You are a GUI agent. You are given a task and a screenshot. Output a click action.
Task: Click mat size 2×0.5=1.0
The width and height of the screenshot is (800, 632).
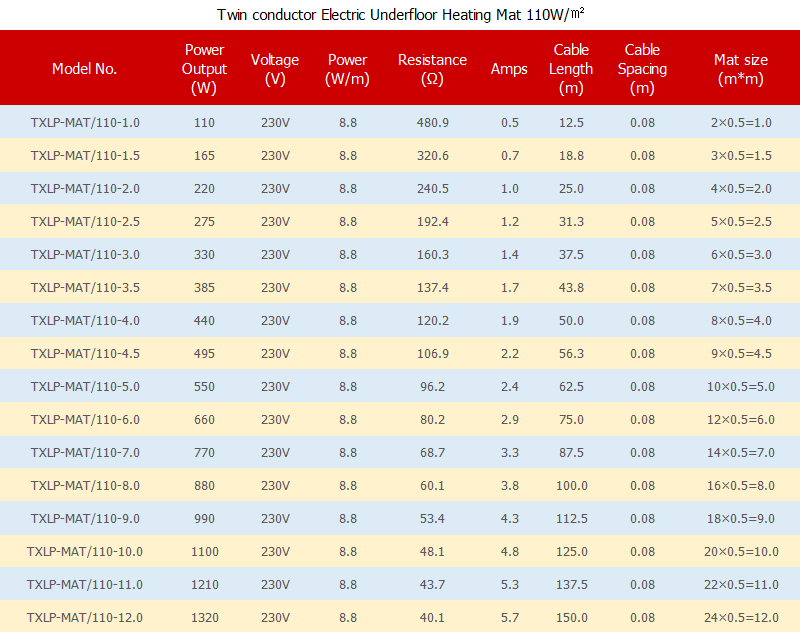tap(741, 122)
